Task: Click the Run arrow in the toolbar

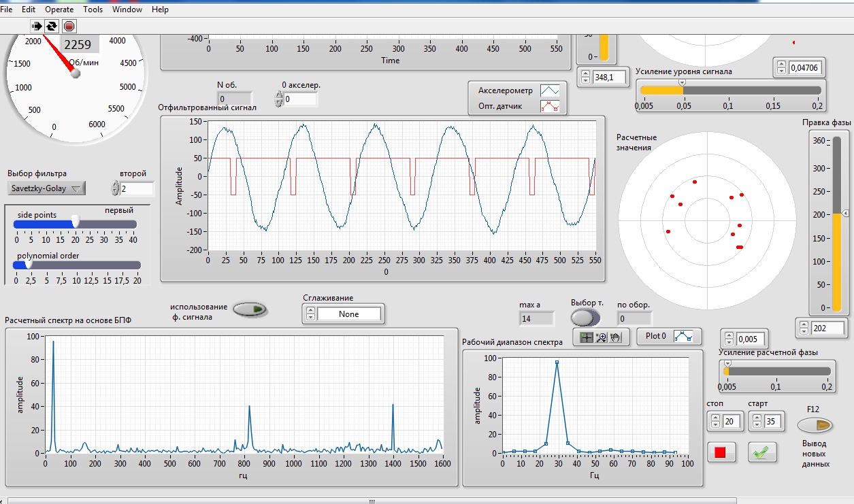Action: pos(37,26)
